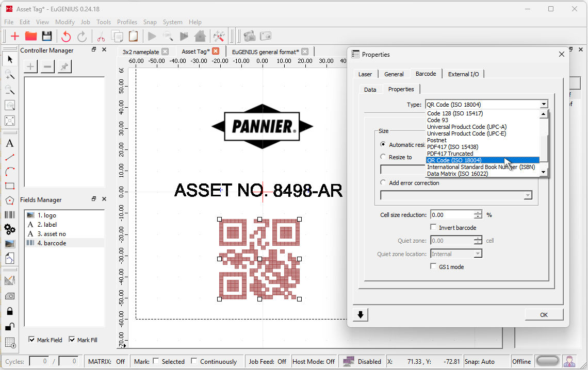Select Automatic resize radio button

point(383,144)
